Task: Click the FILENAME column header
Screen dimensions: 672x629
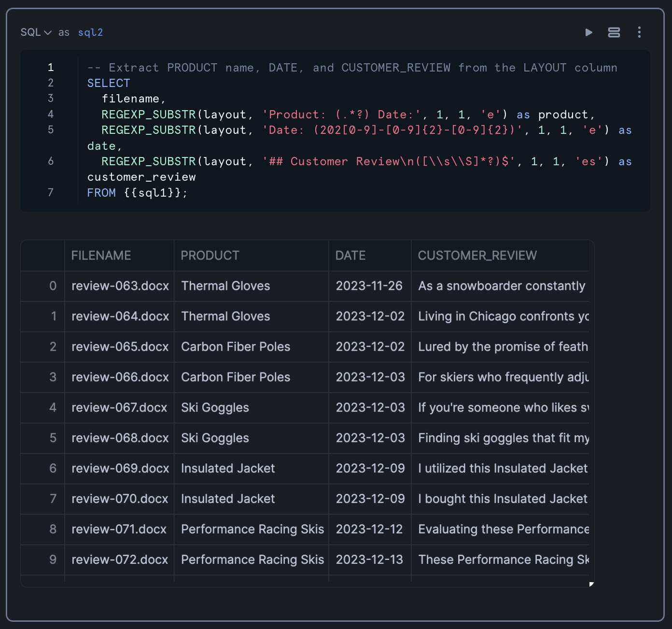Action: [101, 256]
